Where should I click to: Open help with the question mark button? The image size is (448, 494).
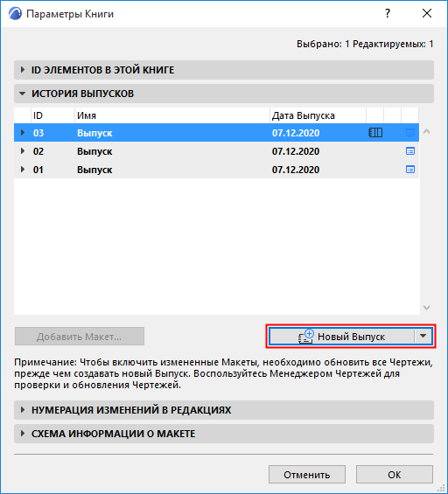tap(388, 13)
